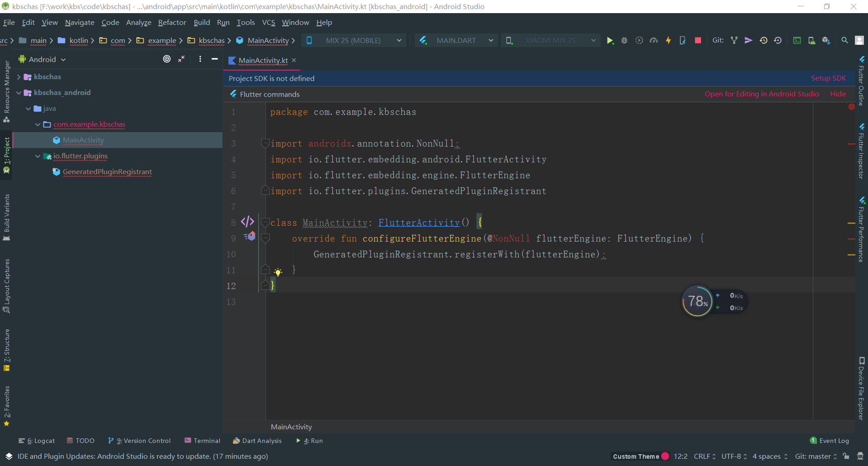Viewport: 868px width, 466px height.
Task: Click Hide link in Flutter commands bar
Action: point(838,94)
